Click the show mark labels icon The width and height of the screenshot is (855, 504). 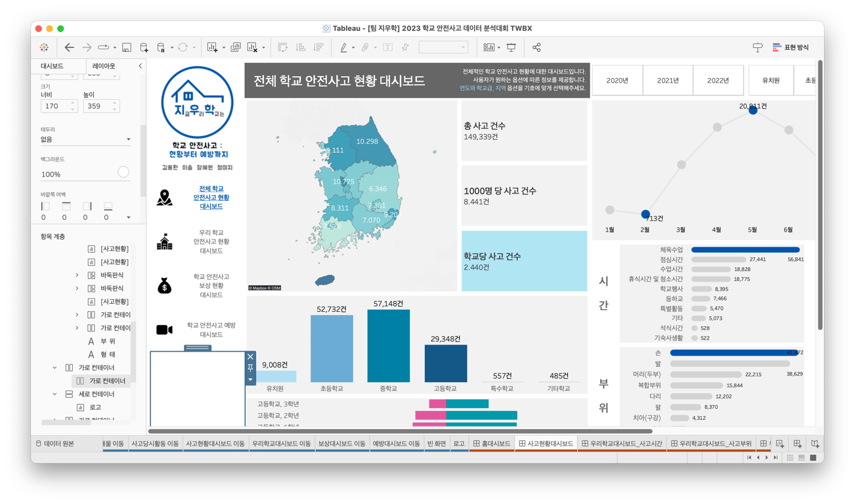[x=388, y=47]
